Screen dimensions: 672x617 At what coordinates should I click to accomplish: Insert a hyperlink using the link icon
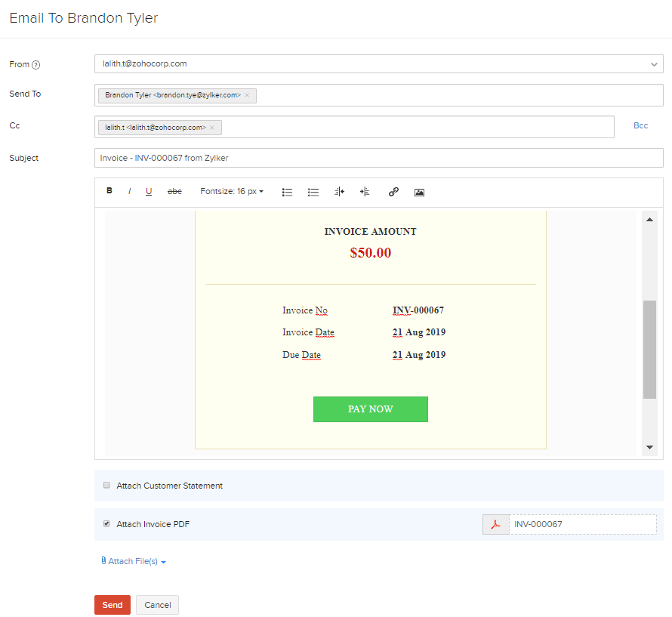[393, 192]
